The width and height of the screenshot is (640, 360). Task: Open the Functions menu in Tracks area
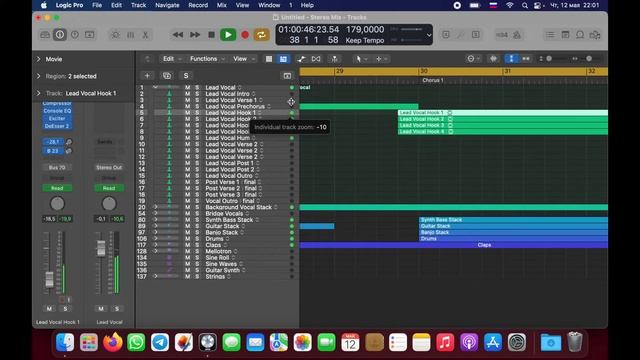207,59
